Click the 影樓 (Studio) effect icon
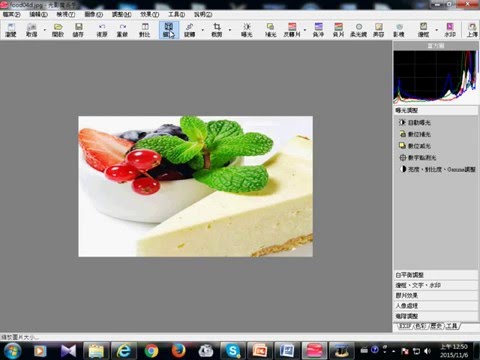The height and width of the screenshot is (360, 480). point(399,30)
